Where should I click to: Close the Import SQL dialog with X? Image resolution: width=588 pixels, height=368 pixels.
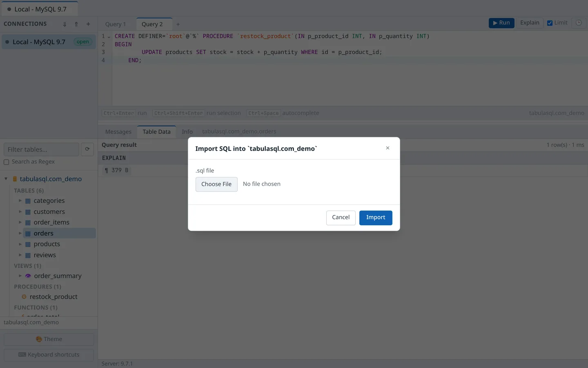388,148
